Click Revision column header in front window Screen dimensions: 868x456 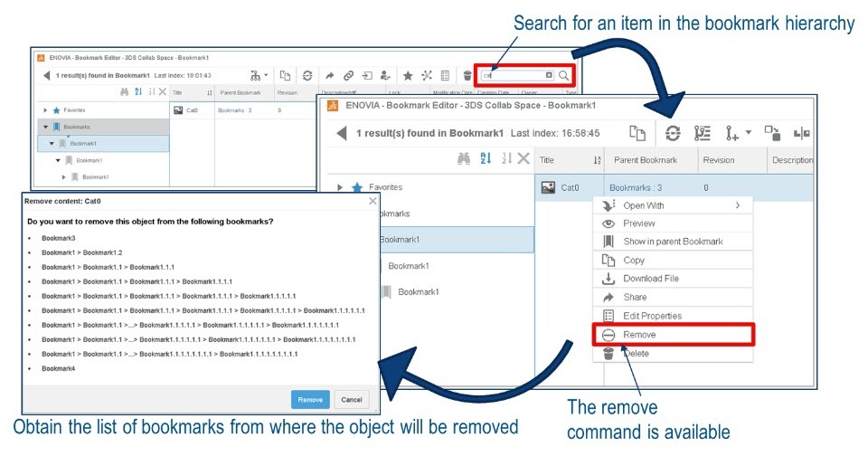(719, 160)
